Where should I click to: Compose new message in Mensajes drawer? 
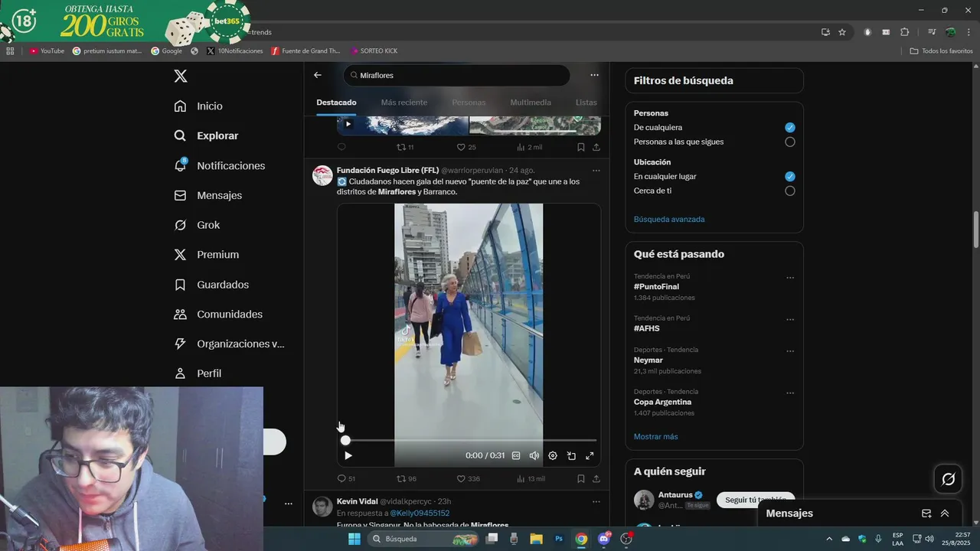tap(926, 514)
